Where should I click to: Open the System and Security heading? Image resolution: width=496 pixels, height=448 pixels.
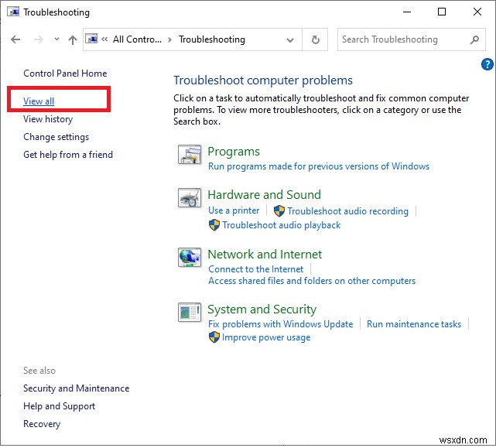[262, 309]
